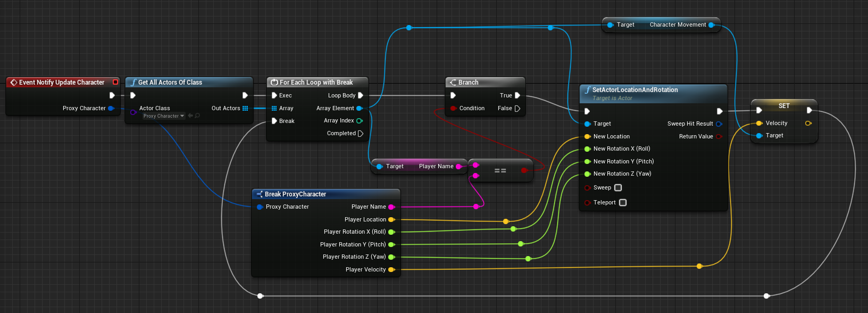The width and height of the screenshot is (868, 313).
Task: Click the Completed execution output pin
Action: [x=361, y=134]
